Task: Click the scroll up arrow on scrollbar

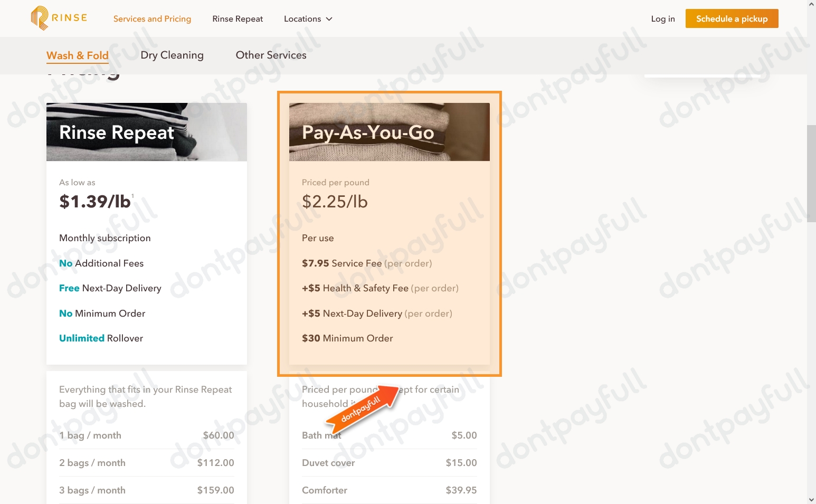Action: coord(811,5)
